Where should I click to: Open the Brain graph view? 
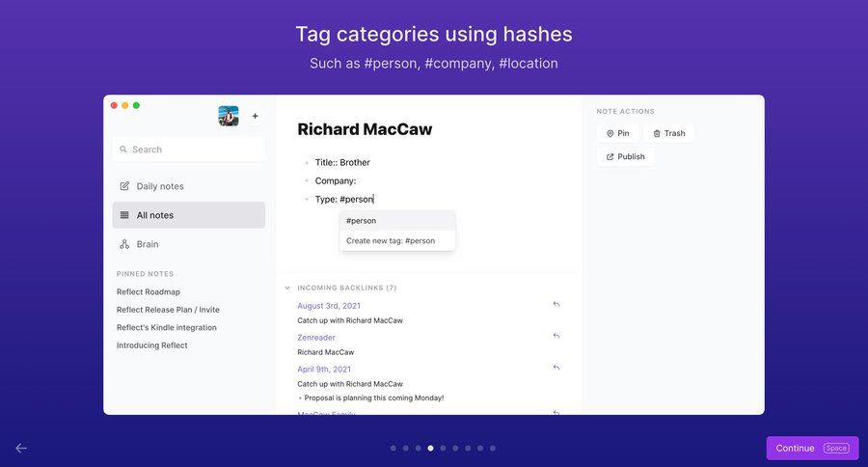coord(147,244)
